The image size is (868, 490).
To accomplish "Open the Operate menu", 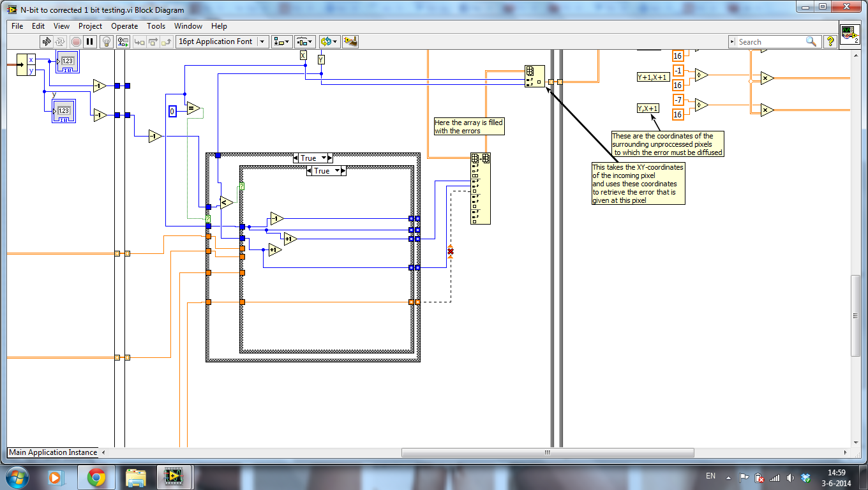I will (124, 26).
